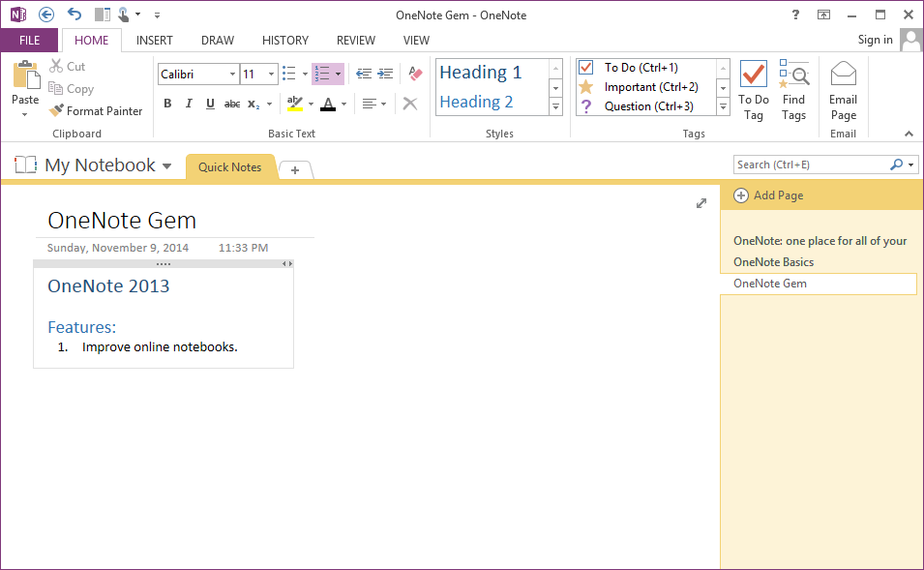This screenshot has width=924, height=570.
Task: Dock OneNote to desktop icon
Action: tap(103, 15)
